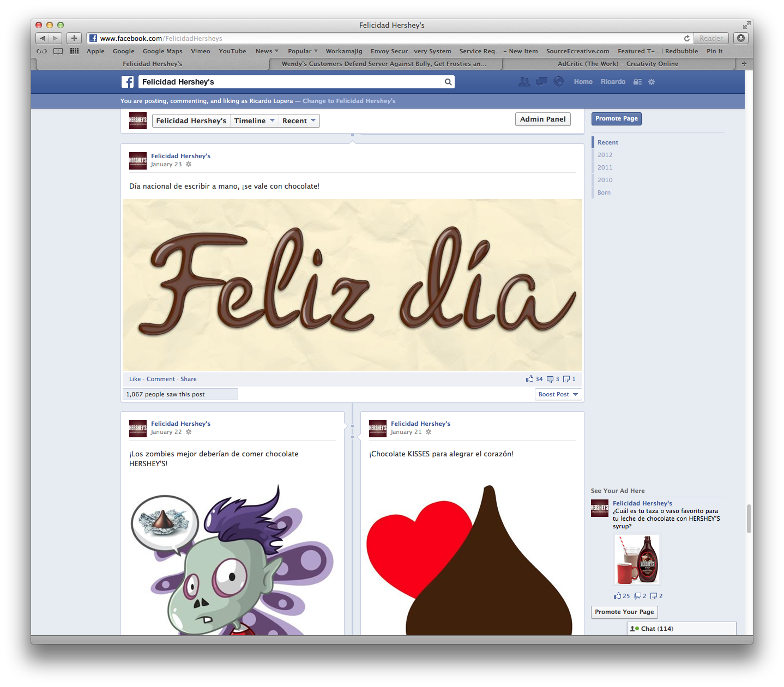Viewport: 784px width, 687px height.
Task: Open messages icon in Facebook header
Action: click(541, 82)
